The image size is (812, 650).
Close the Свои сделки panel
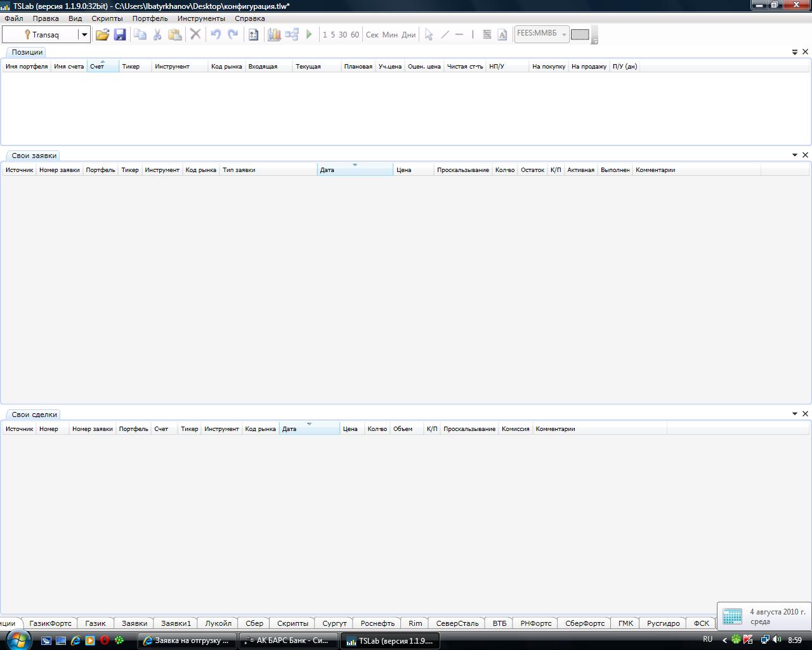tap(806, 414)
